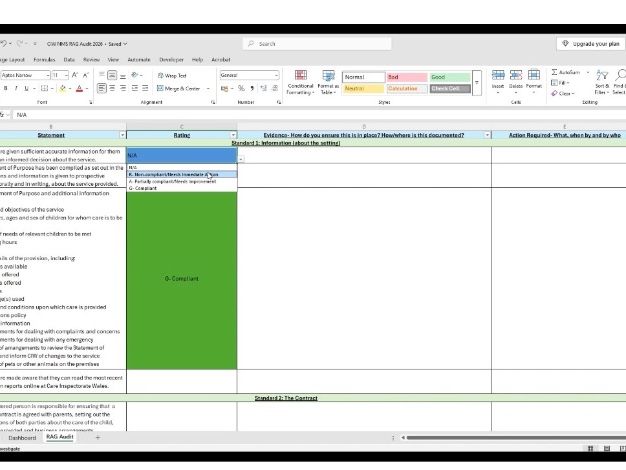
Task: Click Upgrade your plan button
Action: [x=591, y=44]
